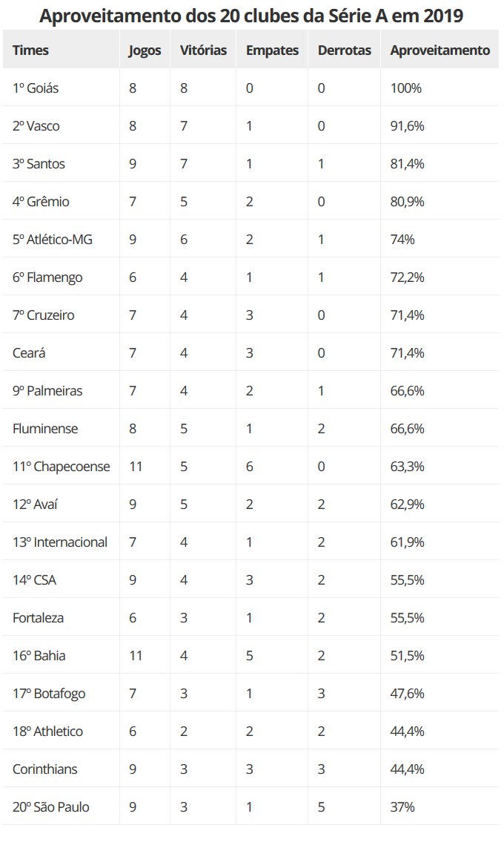Click the Empates column header
Image resolution: width=504 pixels, height=848 pixels.
pos(272,50)
